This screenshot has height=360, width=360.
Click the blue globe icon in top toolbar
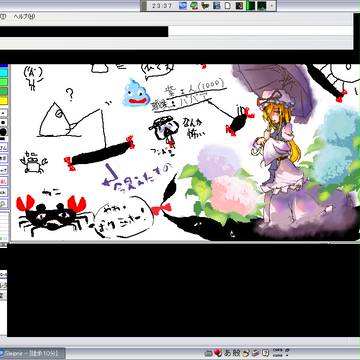(x=183, y=6)
